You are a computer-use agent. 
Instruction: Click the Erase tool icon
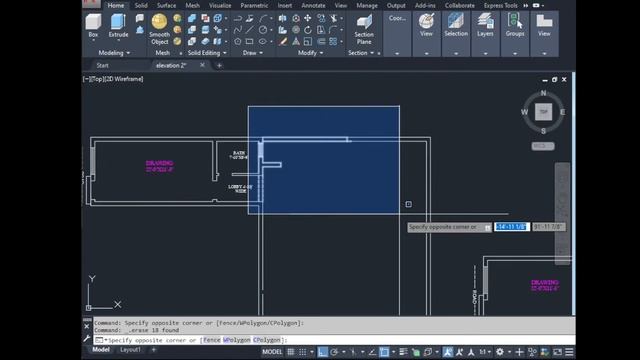(283, 42)
